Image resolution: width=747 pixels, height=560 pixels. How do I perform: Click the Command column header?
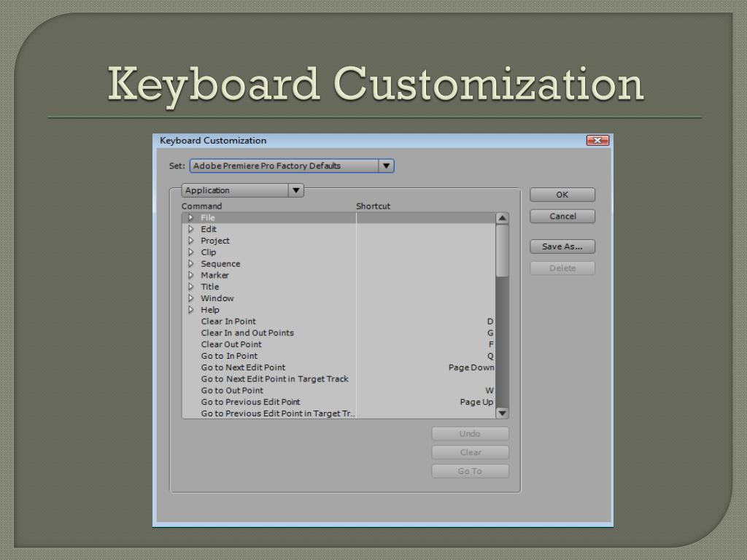201,206
